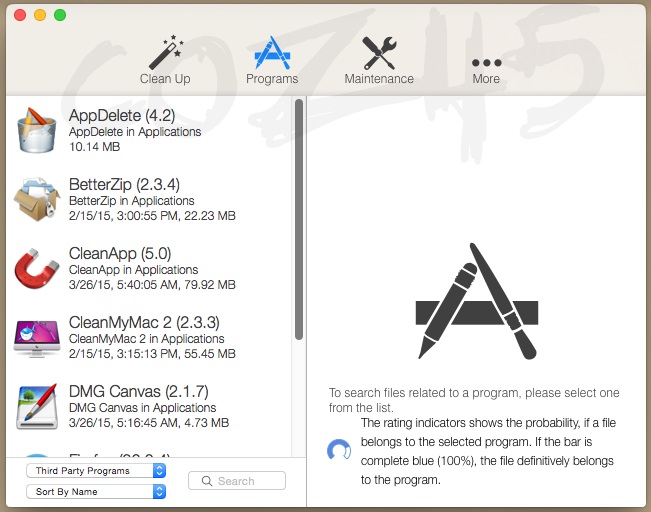Screen dimensions: 651x512
Task: Click the "To search files related" hint text
Action: 474,400
